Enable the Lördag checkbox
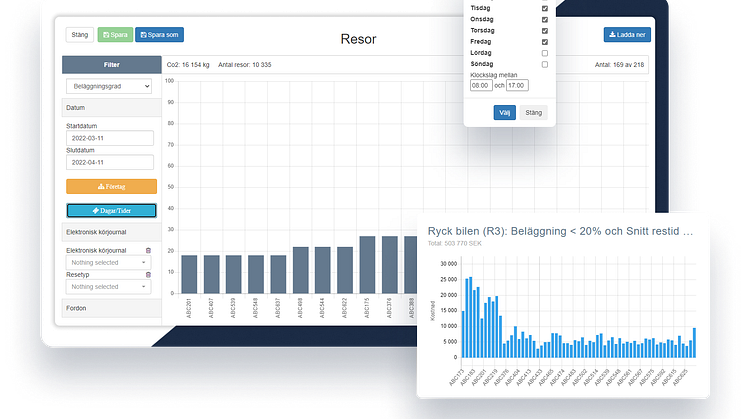Viewport: 746px width, 419px height. (545, 53)
